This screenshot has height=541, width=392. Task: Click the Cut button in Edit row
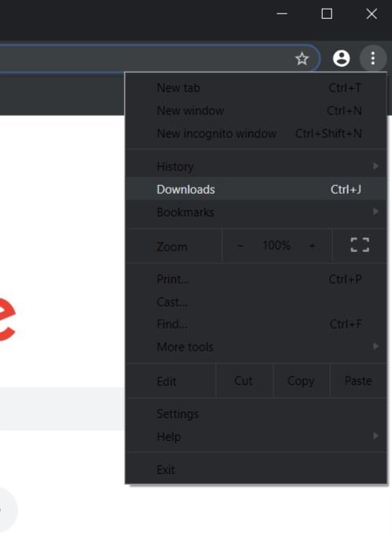(244, 380)
